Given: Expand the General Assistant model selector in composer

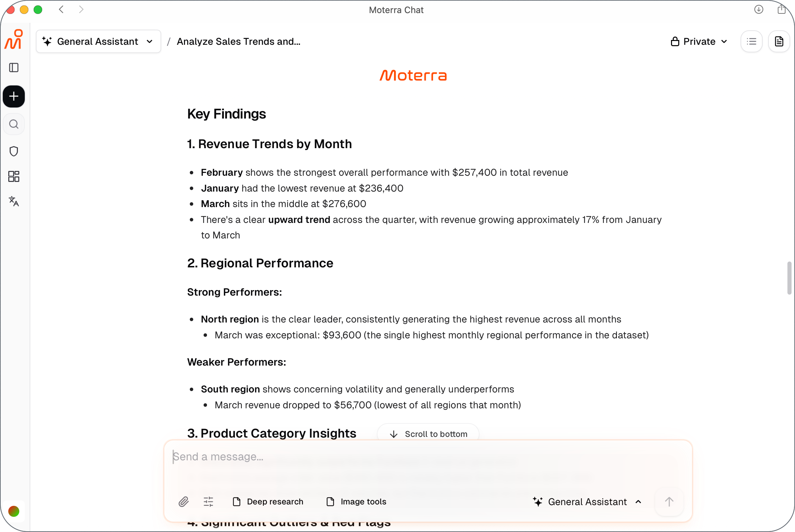Looking at the screenshot, I should pos(587,502).
